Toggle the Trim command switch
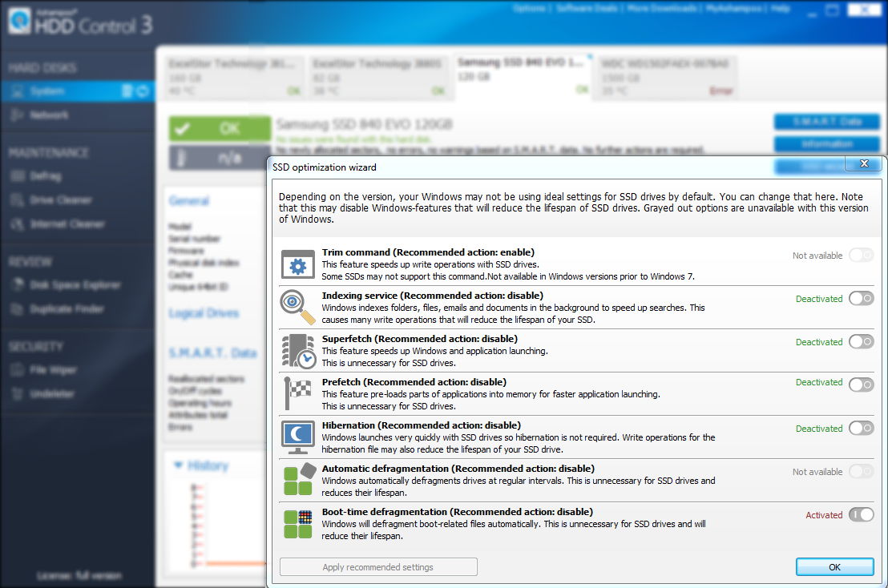888x588 pixels. coord(861,256)
